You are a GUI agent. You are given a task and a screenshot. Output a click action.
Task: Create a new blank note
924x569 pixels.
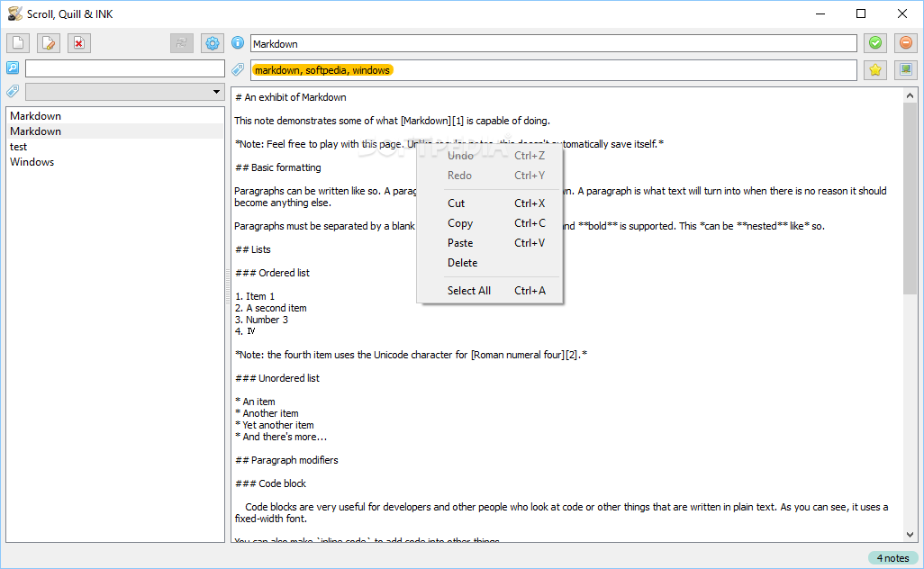pyautogui.click(x=18, y=43)
